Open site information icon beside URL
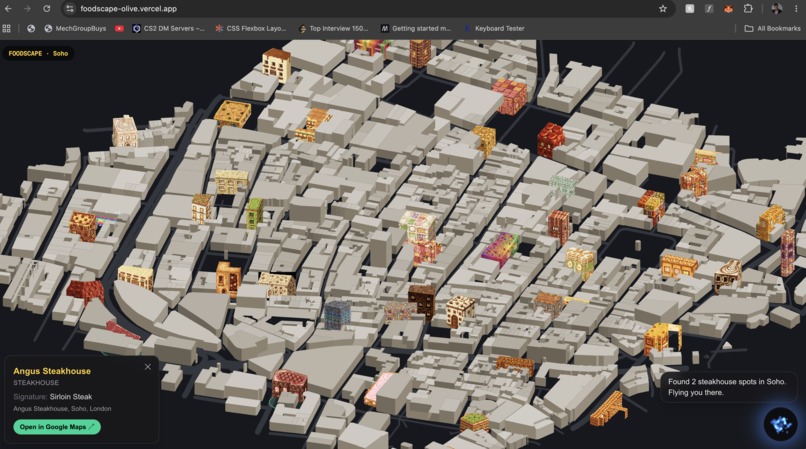 coord(70,9)
